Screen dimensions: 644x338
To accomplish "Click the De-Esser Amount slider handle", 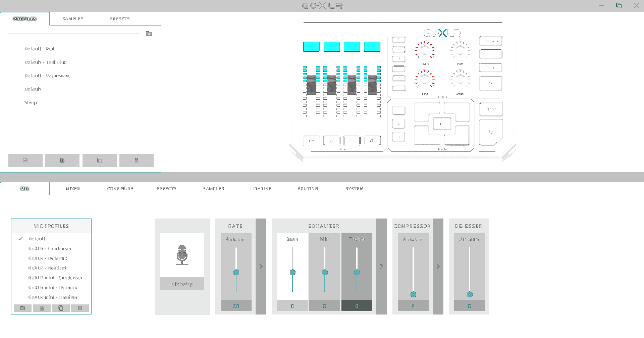I will point(470,294).
